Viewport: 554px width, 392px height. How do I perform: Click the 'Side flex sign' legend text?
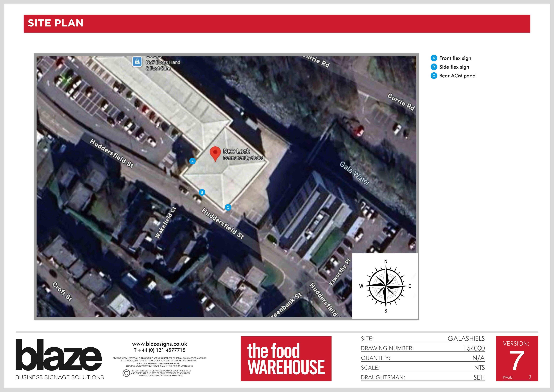point(454,67)
